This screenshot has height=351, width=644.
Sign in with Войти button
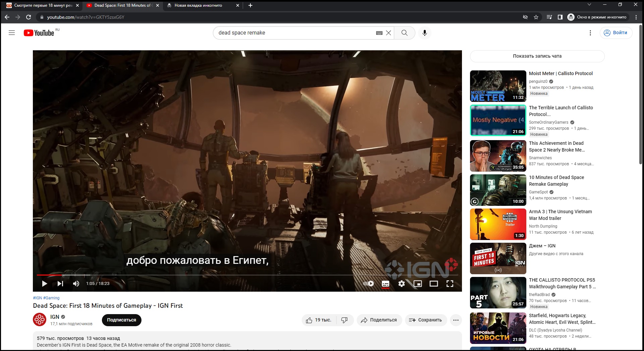tap(616, 33)
